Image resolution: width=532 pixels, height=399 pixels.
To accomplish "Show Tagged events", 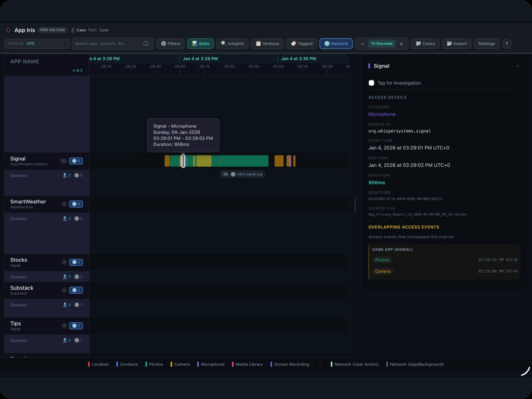I will click(302, 44).
